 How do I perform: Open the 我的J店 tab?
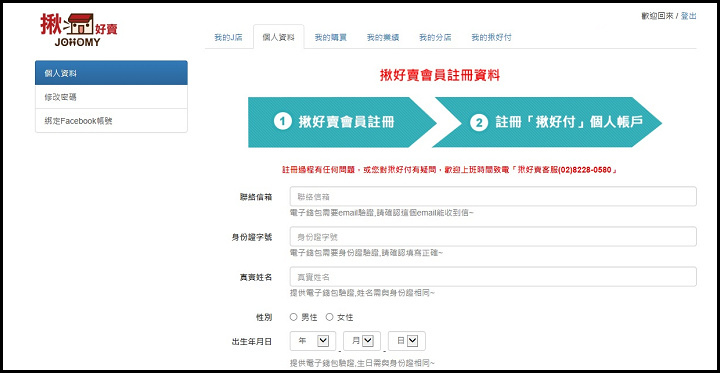click(x=228, y=38)
